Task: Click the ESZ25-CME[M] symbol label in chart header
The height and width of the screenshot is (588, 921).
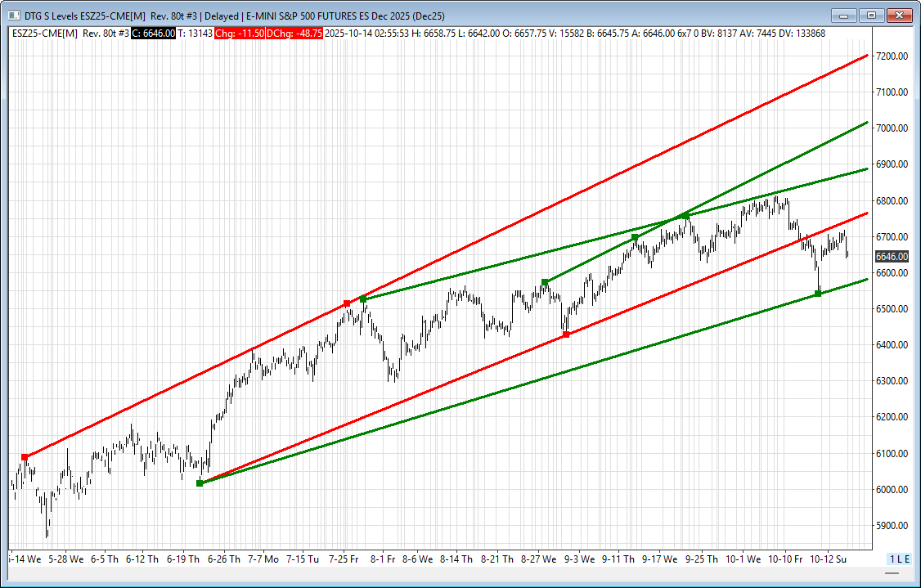Action: point(45,33)
